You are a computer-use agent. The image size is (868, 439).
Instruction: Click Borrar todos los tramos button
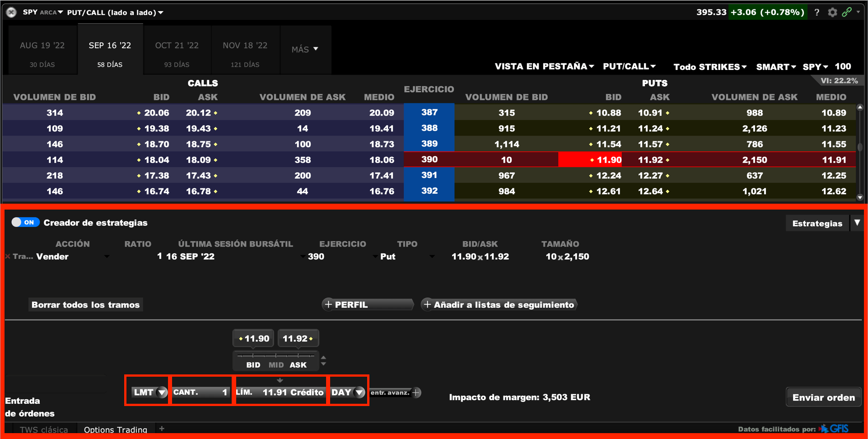tap(86, 305)
